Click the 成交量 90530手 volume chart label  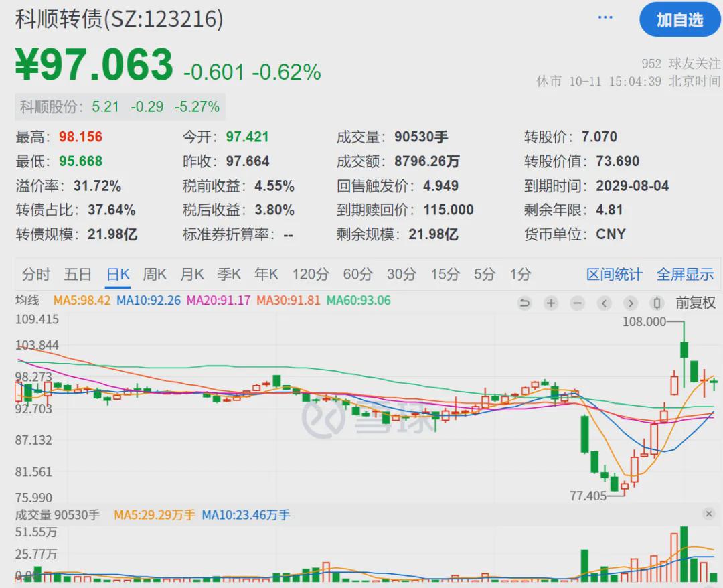coord(58,515)
